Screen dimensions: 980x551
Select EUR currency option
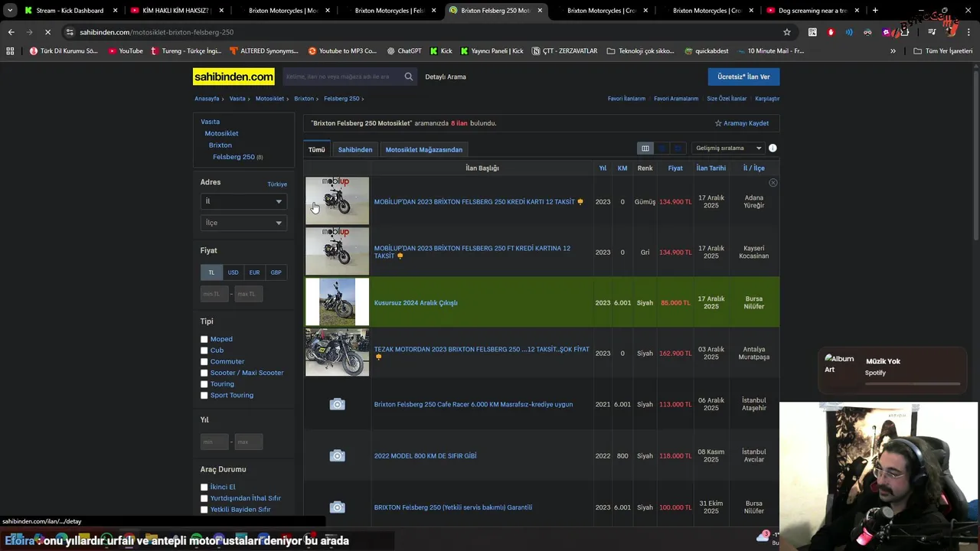pyautogui.click(x=254, y=272)
